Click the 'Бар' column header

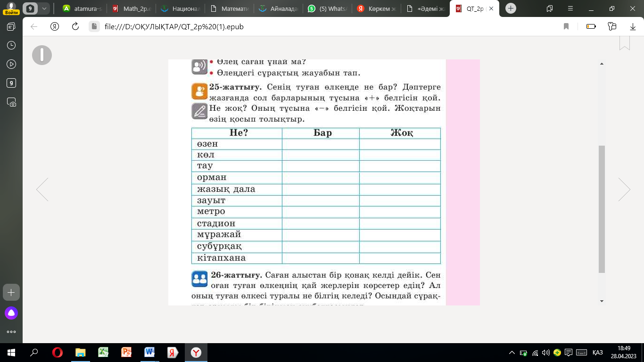pos(322,133)
